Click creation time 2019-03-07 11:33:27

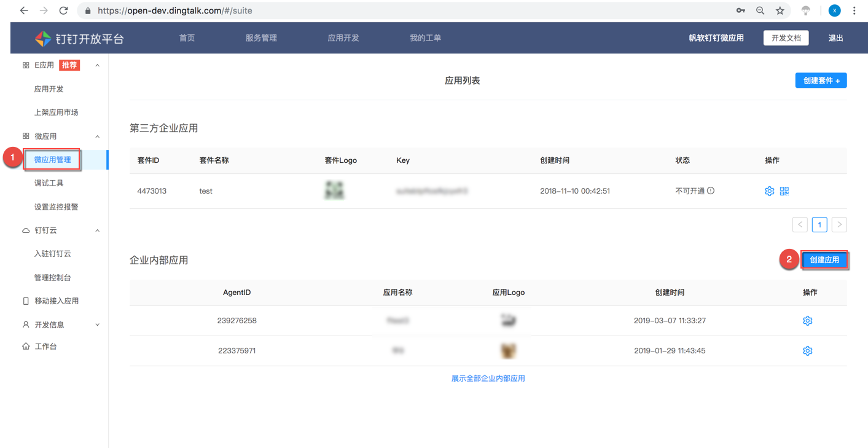click(x=670, y=321)
